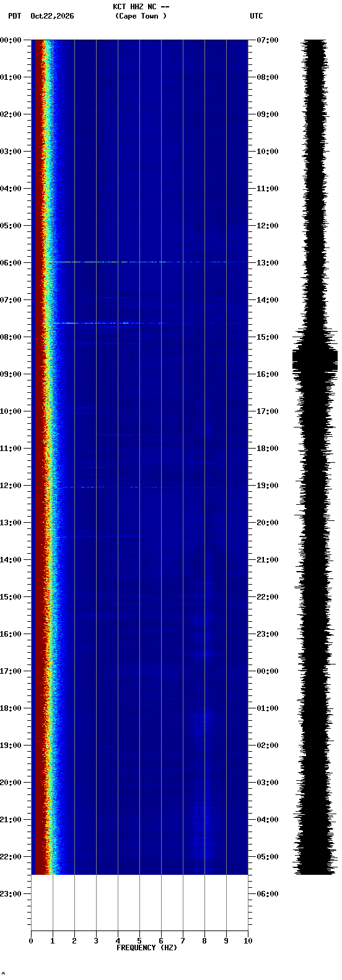Click the UTC time label '22:00'
This screenshot has width=342, height=980.
[268, 597]
